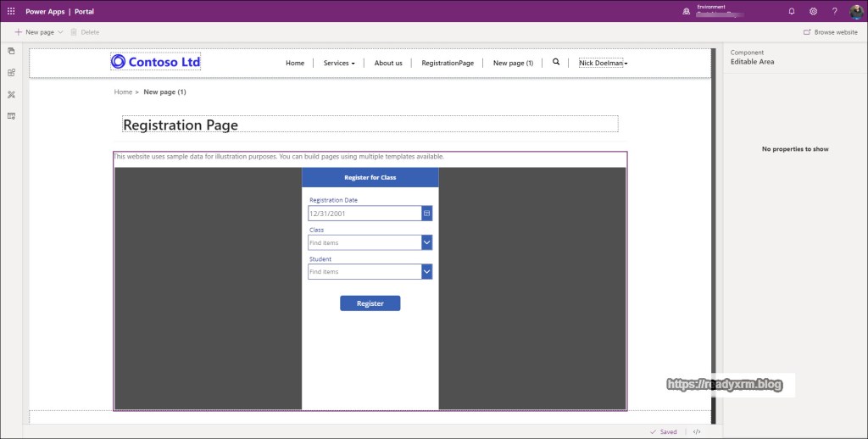
Task: Open the Nick Doelman user dropdown
Action: pyautogui.click(x=603, y=63)
